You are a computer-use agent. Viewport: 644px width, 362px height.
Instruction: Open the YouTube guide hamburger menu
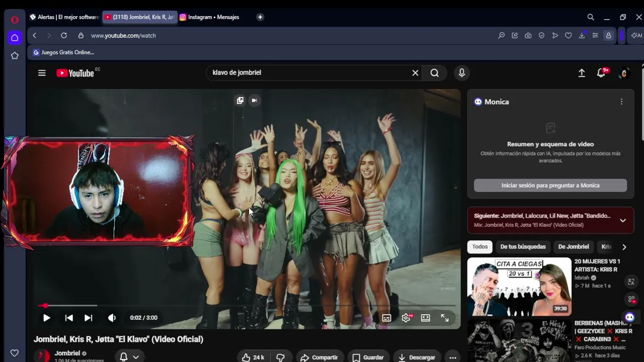[x=42, y=73]
